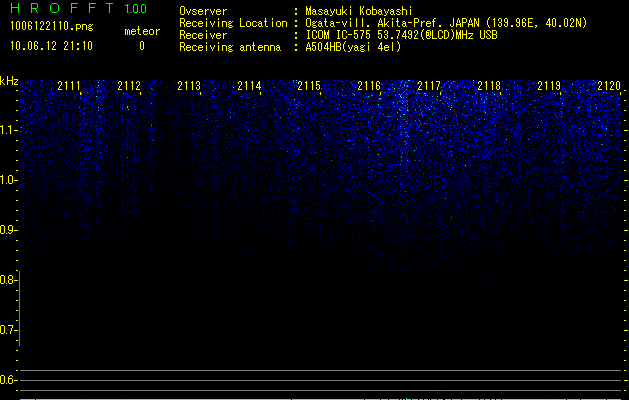
Task: Click the Receiver field label
Action: (203, 35)
